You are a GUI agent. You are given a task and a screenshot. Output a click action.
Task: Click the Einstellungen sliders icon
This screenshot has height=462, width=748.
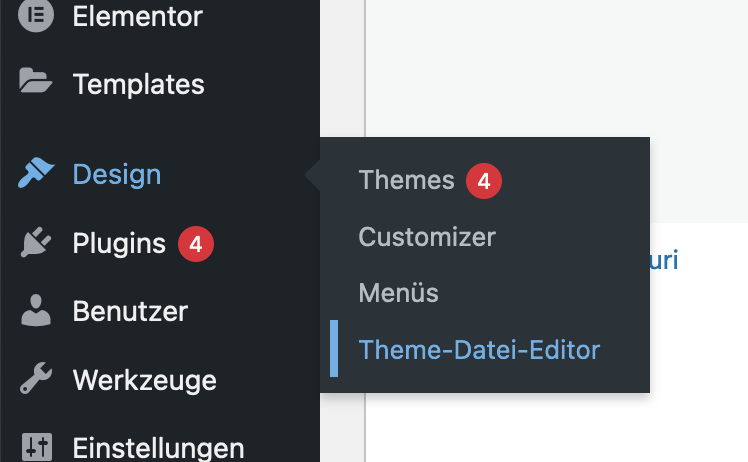point(37,447)
